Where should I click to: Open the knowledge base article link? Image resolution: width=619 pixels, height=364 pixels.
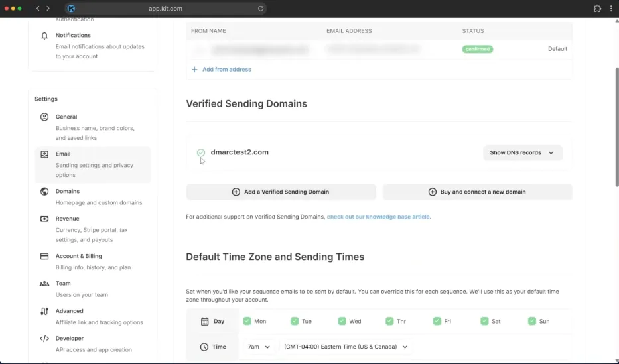point(378,217)
